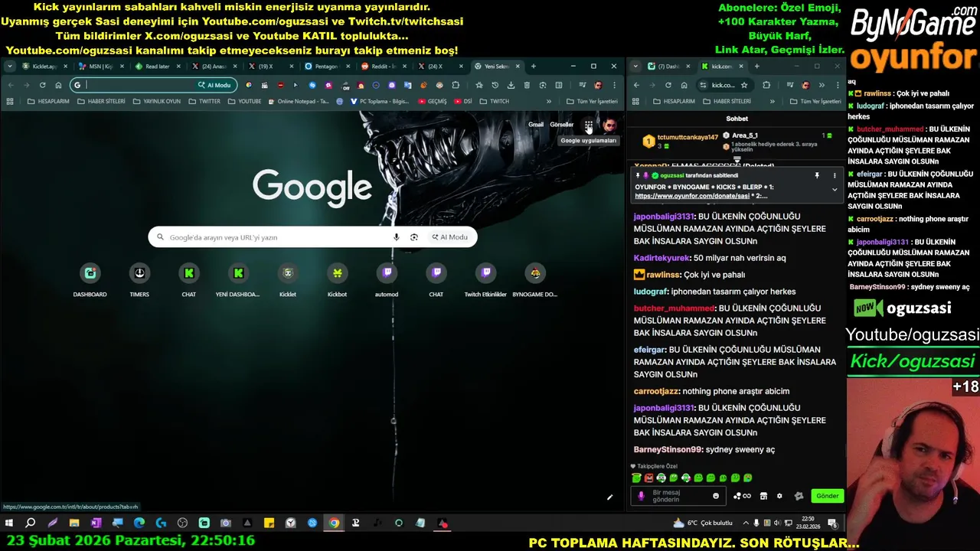Image resolution: width=980 pixels, height=551 pixels.
Task: Click the Gönder send button in Kick chat
Action: [x=827, y=496]
